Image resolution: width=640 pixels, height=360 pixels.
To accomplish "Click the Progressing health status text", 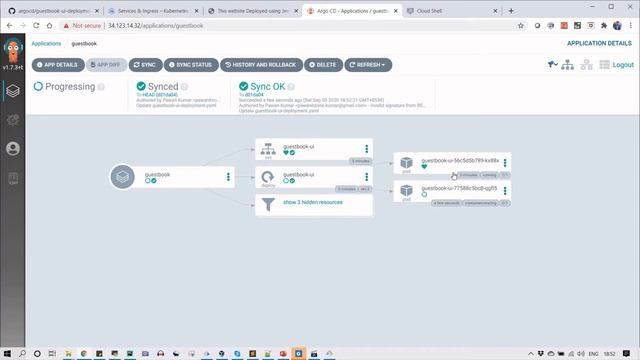I will point(70,87).
